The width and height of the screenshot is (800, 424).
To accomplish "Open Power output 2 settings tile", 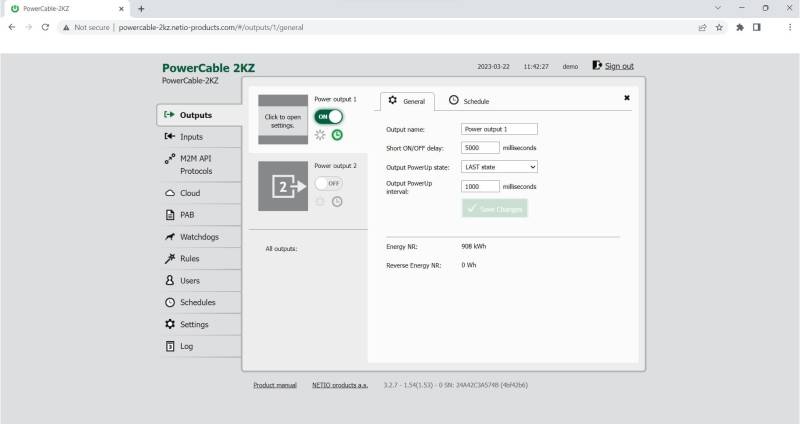I will [x=283, y=186].
